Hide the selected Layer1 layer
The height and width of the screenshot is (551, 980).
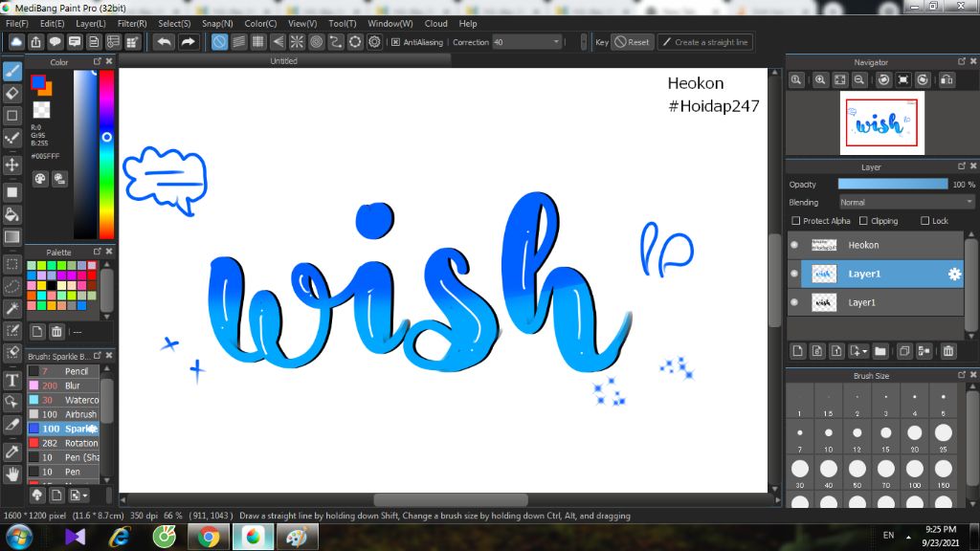point(794,274)
